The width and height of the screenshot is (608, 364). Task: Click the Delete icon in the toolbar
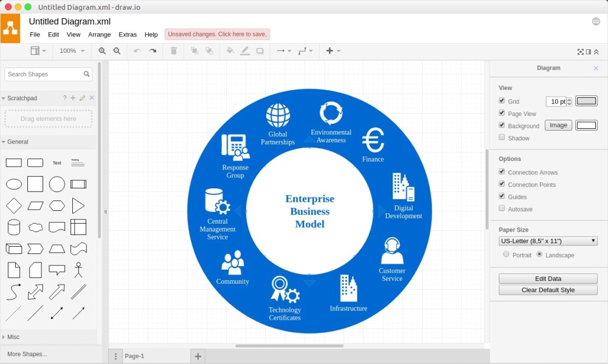[173, 51]
